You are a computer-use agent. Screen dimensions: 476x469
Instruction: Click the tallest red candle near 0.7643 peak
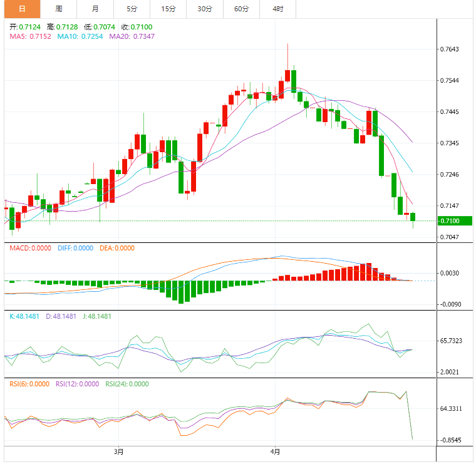(x=287, y=76)
